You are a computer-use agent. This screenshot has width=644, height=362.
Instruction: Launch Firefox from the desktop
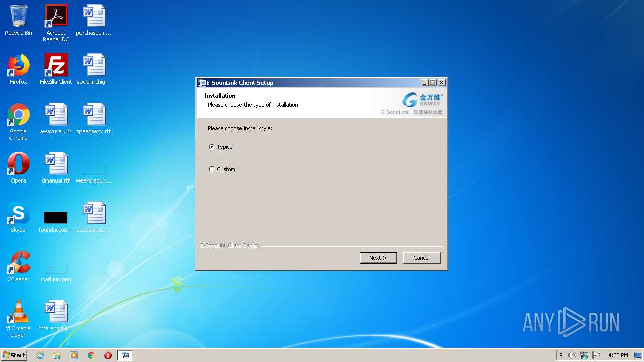[18, 69]
